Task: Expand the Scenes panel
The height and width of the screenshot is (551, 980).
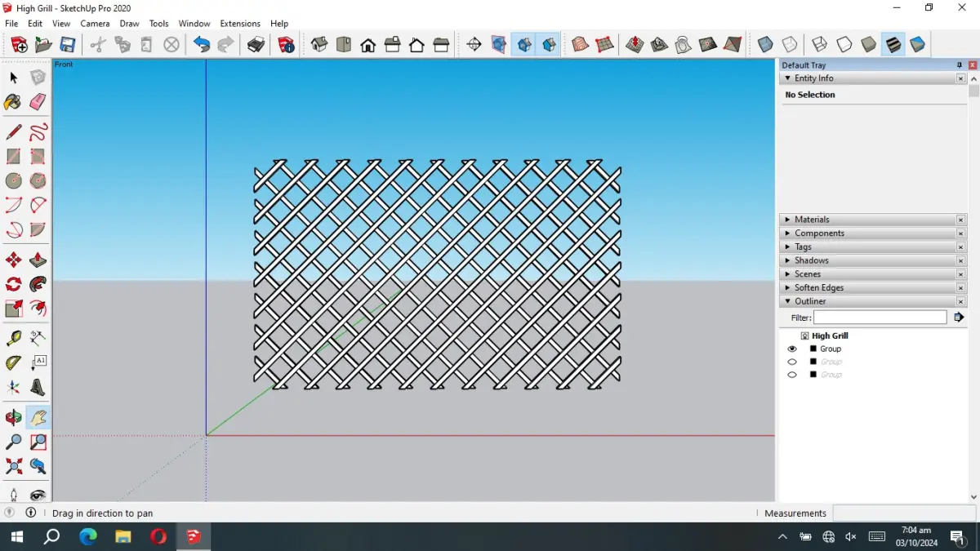Action: pos(787,274)
